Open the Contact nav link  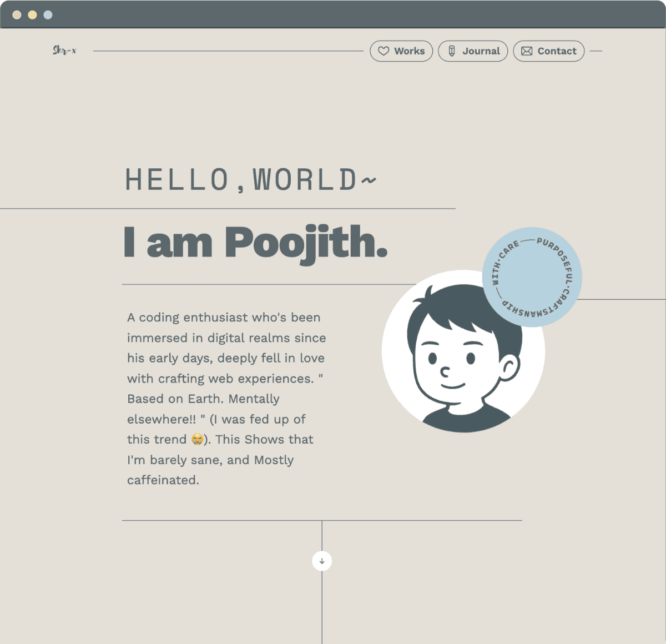click(x=548, y=51)
